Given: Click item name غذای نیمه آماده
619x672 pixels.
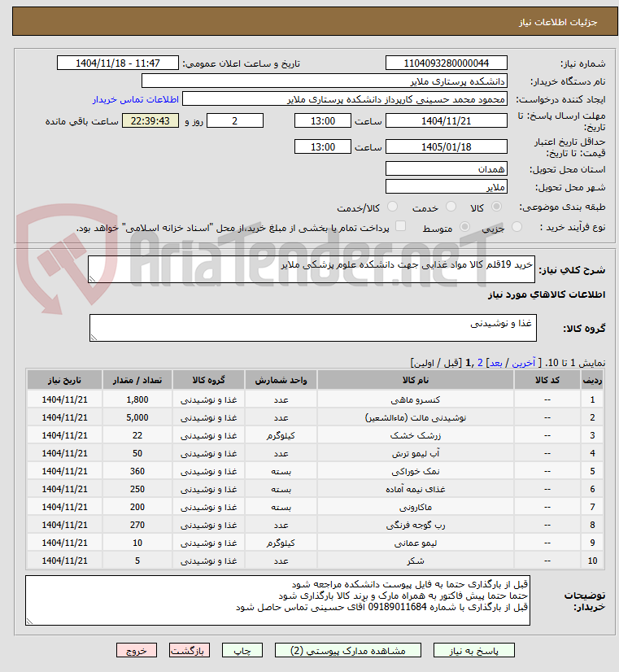Looking at the screenshot, I should 415,490.
